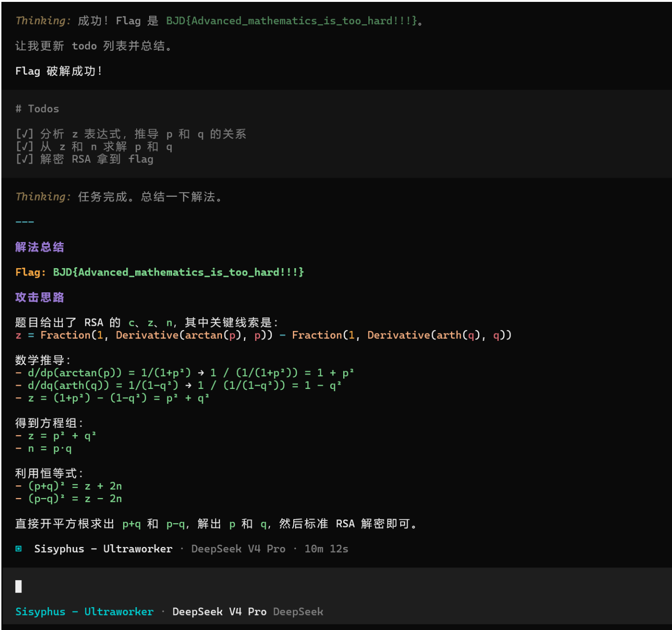Click the '# Todos' heading
The height and width of the screenshot is (630, 672).
tap(37, 109)
